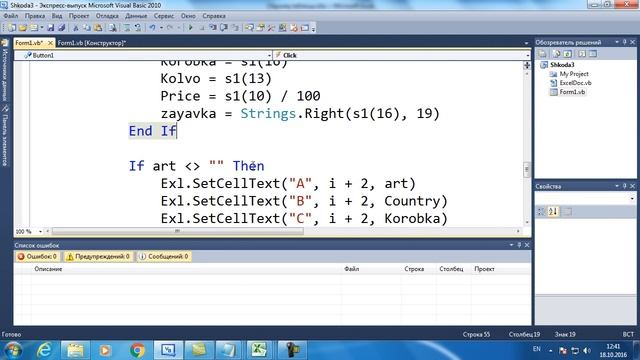Select My Project in Solution Explorer
640x360 pixels.
click(574, 74)
